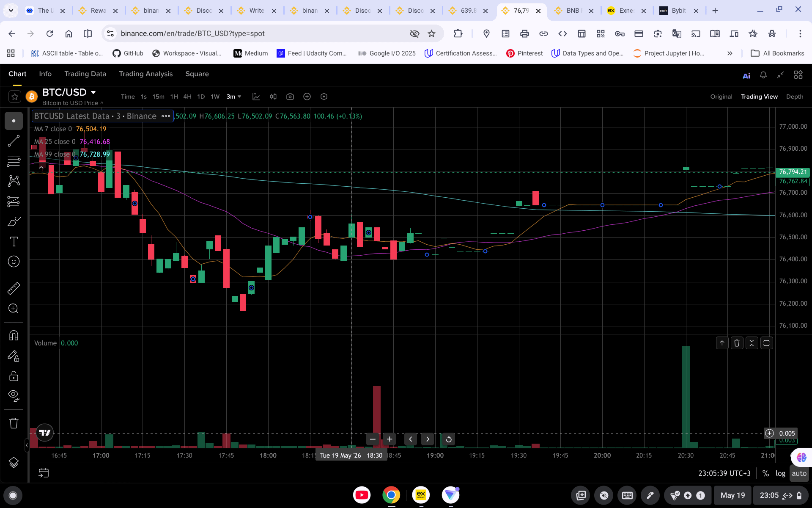Open the technical indicators icon
The width and height of the screenshot is (812, 508).
(x=256, y=97)
